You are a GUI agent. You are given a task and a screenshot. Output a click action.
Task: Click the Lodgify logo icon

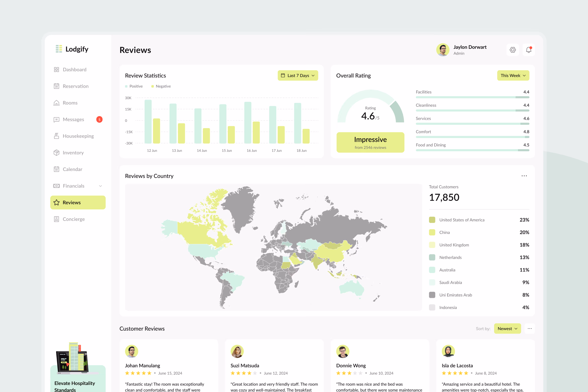(x=59, y=49)
